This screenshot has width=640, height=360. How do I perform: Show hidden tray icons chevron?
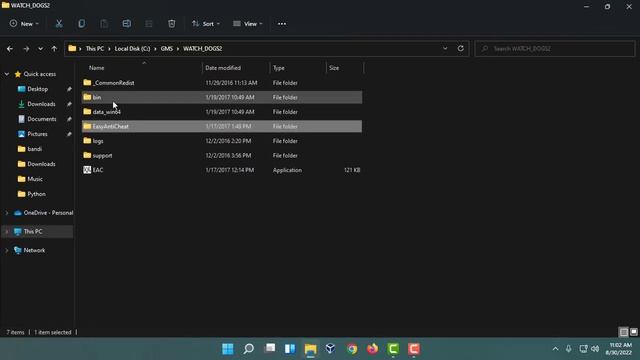tap(555, 349)
